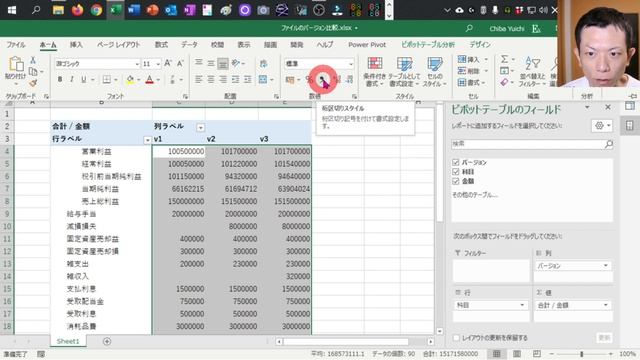The image size is (640, 360).
Task: Open the Windows Start menu
Action: (11, 10)
